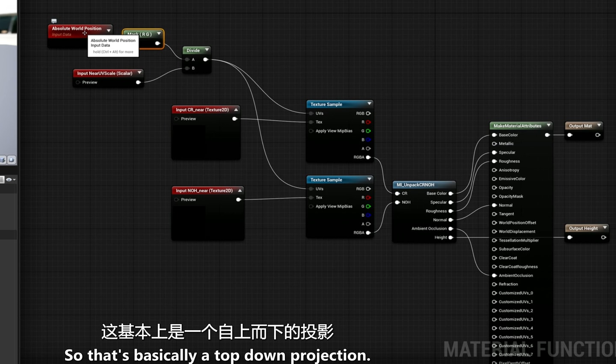Select the Divide node title
Screen dimensions: 616x364
(x=193, y=50)
